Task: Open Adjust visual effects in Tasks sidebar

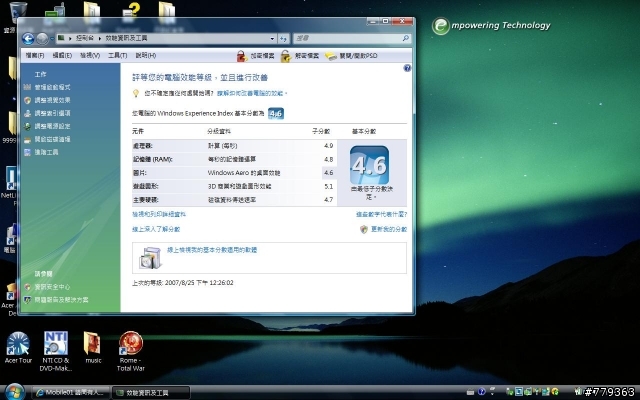Action: [x=52, y=100]
